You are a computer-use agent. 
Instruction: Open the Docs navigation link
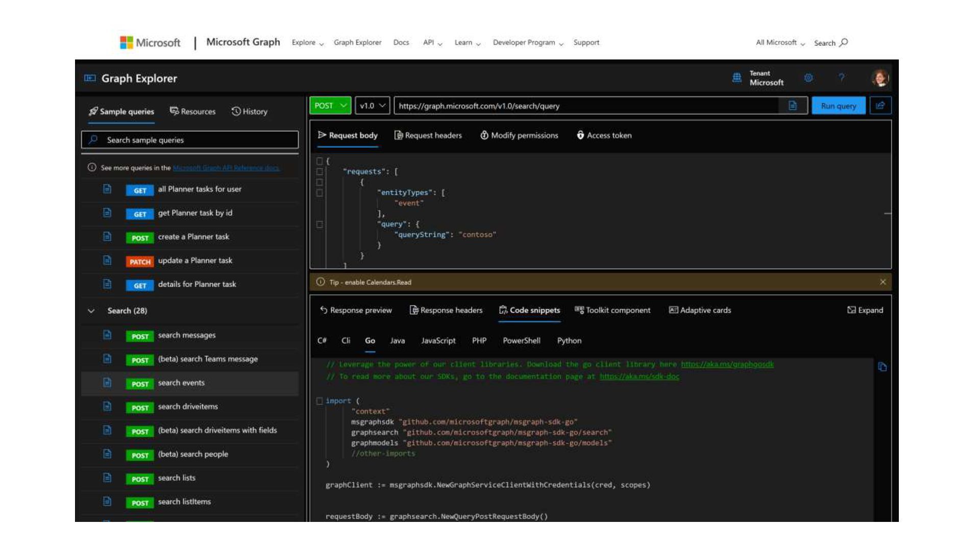[x=401, y=43]
